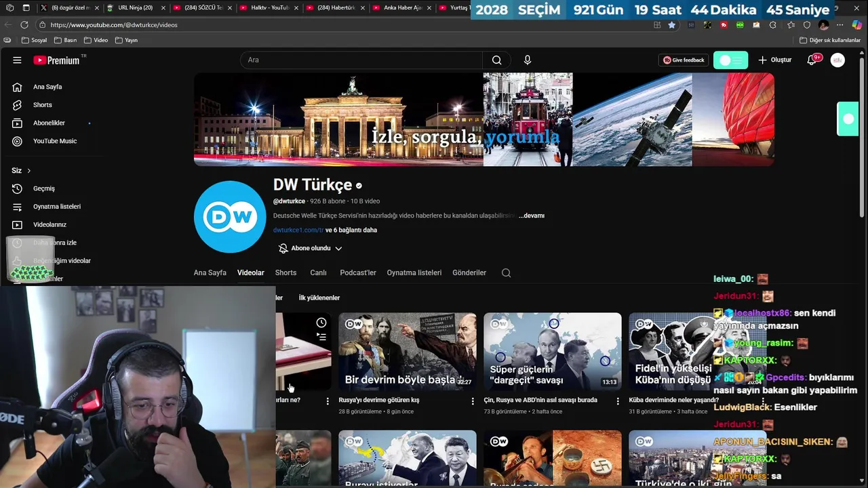Viewport: 868px width, 488px height.
Task: Click the watch later clock icon on thumbnail
Action: 321,323
